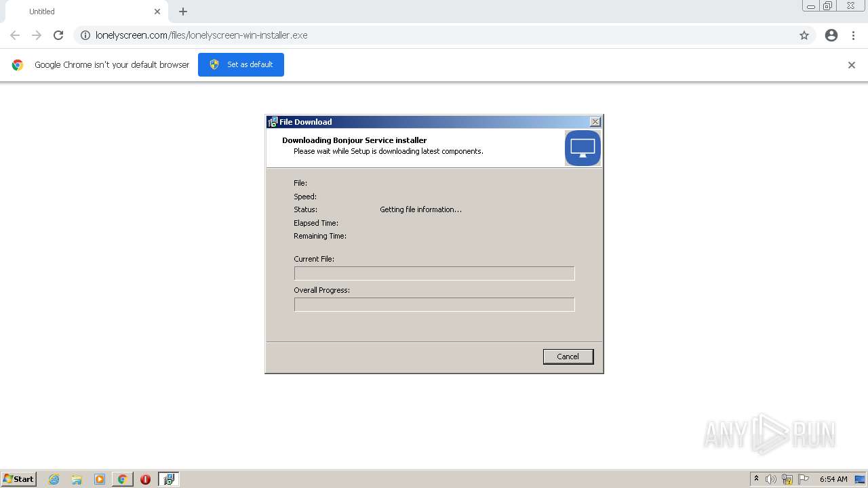Click the 'Elapsed Time:' label
This screenshot has height=488, width=868.
pos(316,223)
